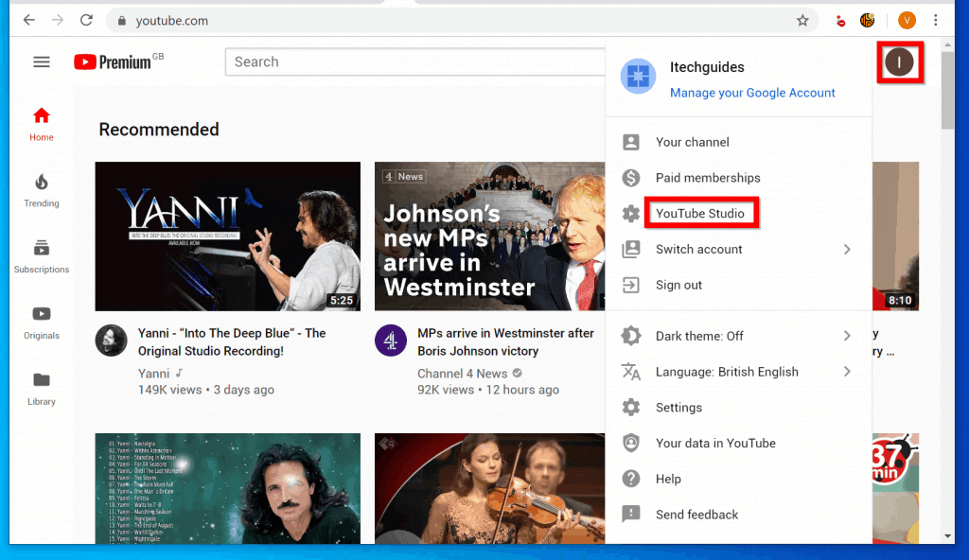Open Your channel from account menu
This screenshot has height=560, width=969.
pos(738,142)
